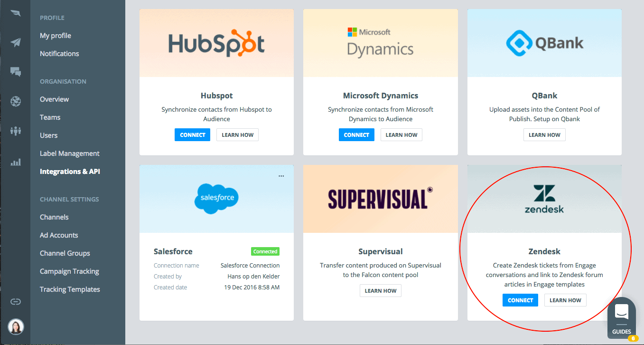Screen dimensions: 644x345
Task: Open the Listen globe icon
Action: pyautogui.click(x=16, y=101)
